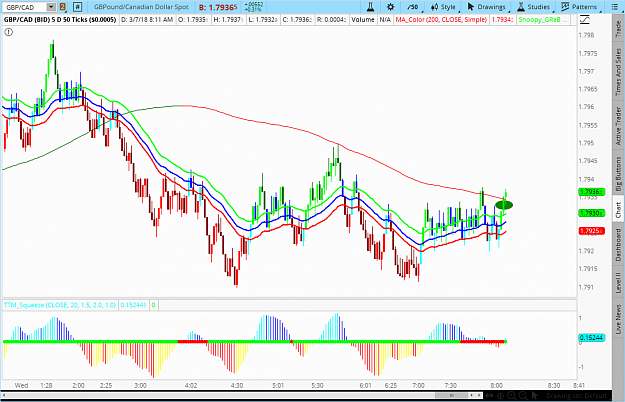
Task: Click the D: 3/7/18 8:11 AM date cell
Action: tap(147, 19)
